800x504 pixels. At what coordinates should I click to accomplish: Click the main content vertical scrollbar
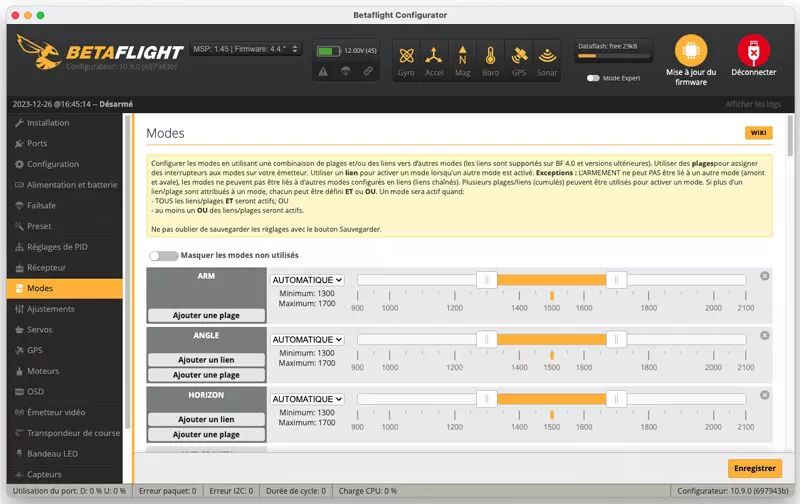coord(790,135)
